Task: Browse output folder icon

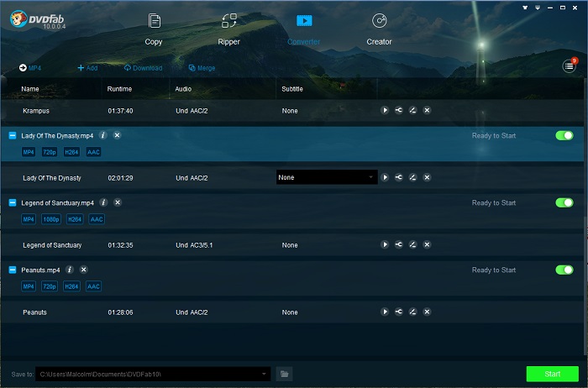Action: pos(284,374)
